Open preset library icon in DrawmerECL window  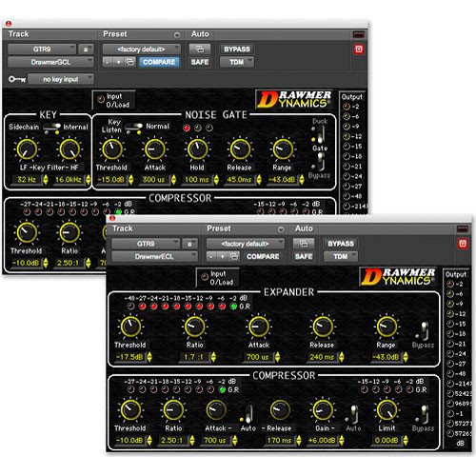234,256
